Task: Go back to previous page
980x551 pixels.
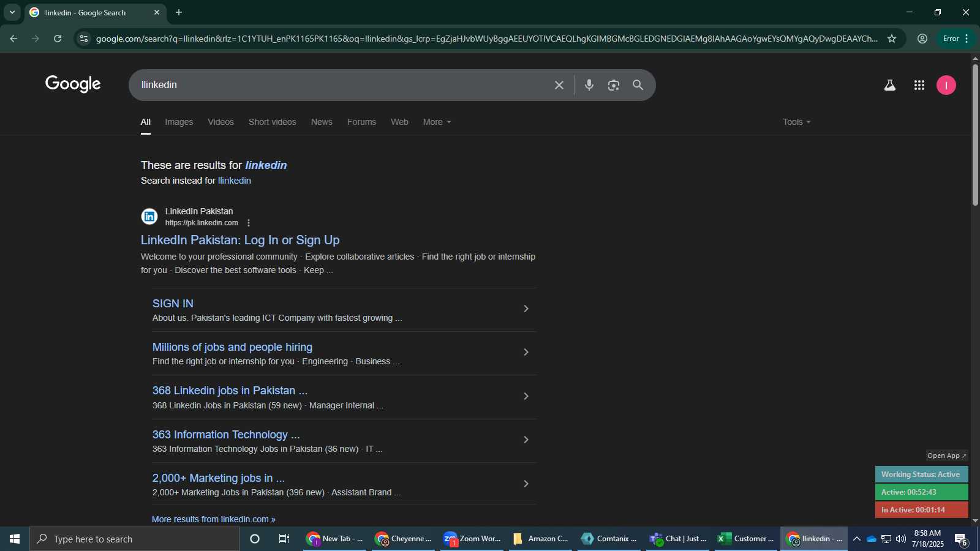Action: click(13, 39)
